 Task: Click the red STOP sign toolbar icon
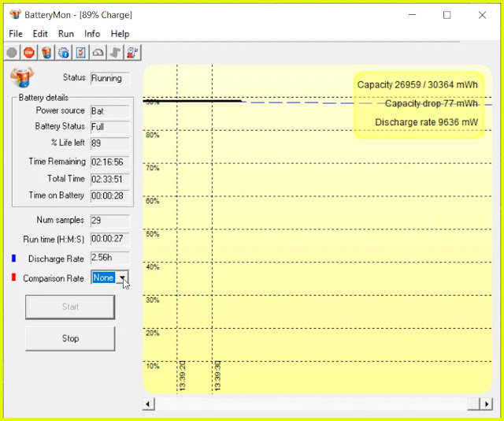[x=29, y=53]
